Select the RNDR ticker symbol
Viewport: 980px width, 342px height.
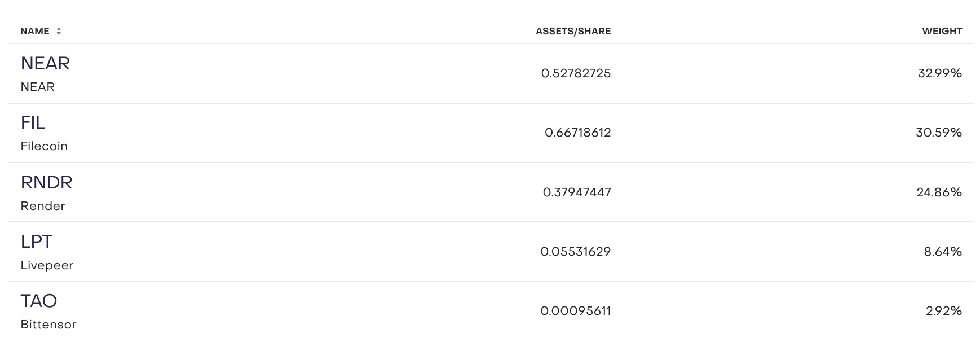46,182
